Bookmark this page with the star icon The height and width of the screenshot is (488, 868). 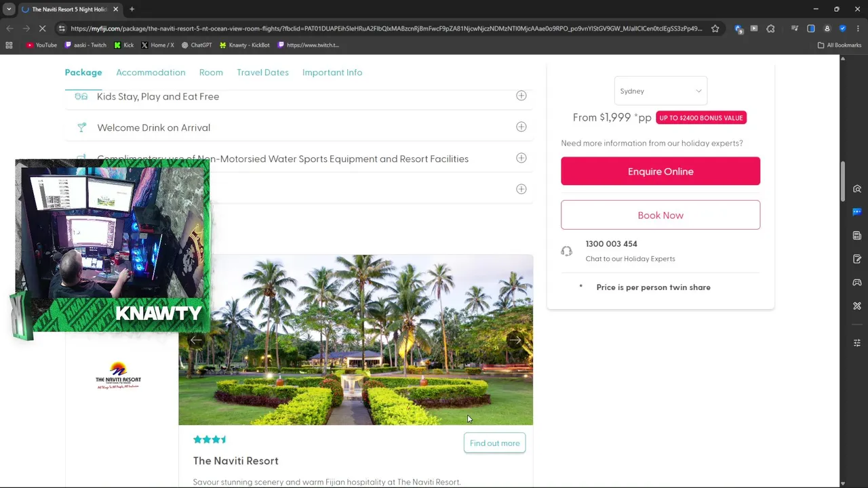[x=715, y=28]
